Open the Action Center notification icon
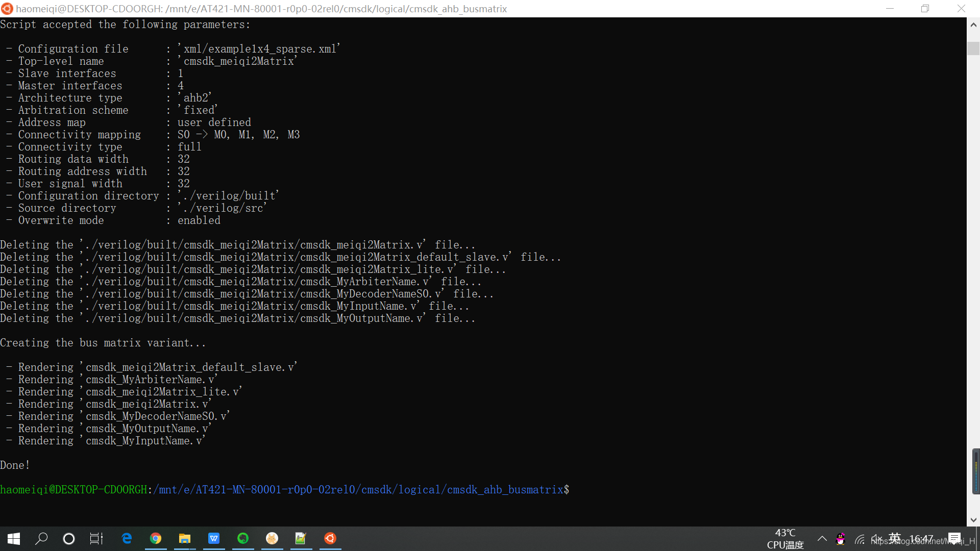The height and width of the screenshot is (551, 980). point(954,539)
